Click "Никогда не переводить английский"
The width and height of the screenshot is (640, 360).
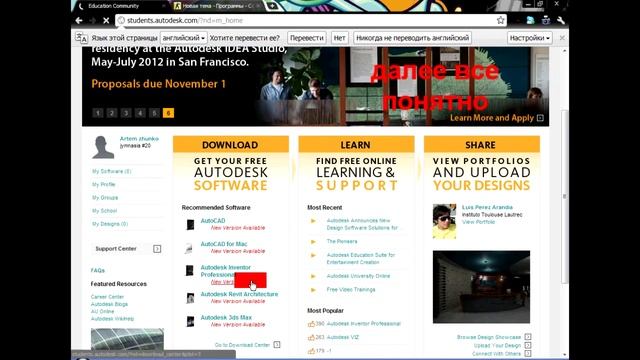pyautogui.click(x=412, y=38)
